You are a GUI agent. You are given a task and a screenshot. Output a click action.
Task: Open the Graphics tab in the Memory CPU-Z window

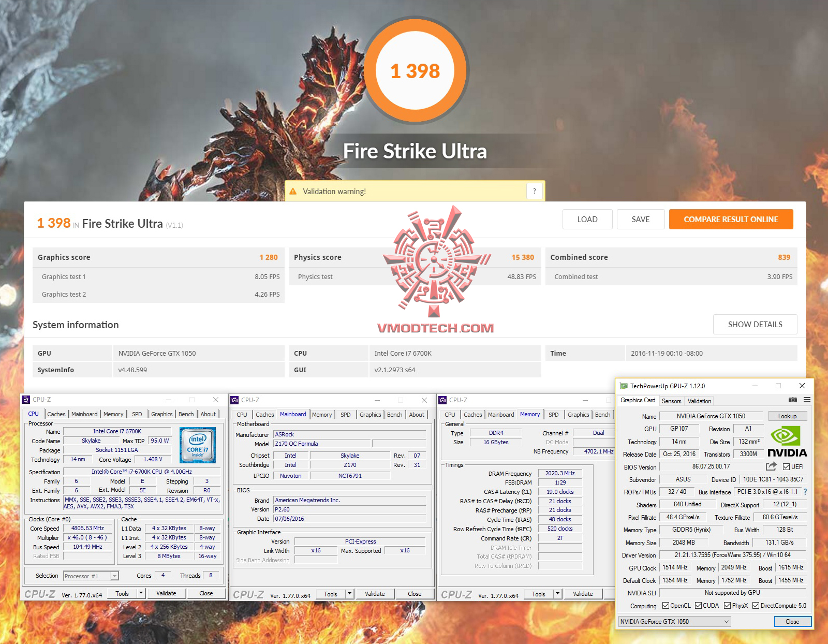point(578,415)
